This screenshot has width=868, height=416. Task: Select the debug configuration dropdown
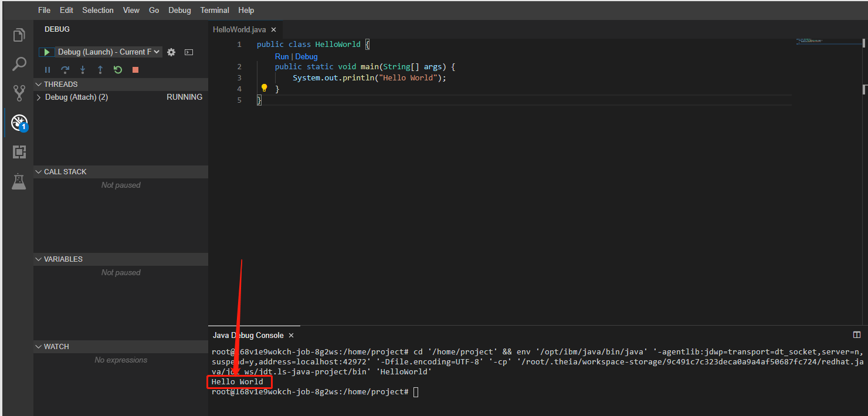(x=109, y=52)
